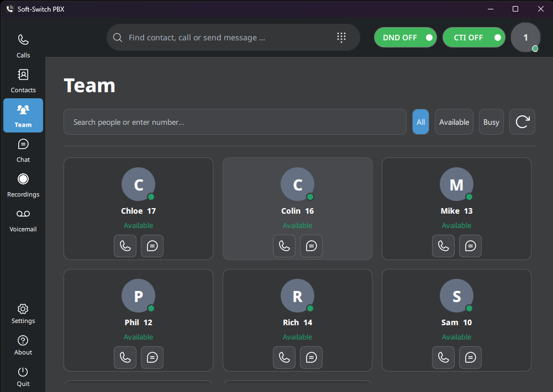Click the Available status under Chloe
Screen dimensions: 553x392
pos(138,225)
